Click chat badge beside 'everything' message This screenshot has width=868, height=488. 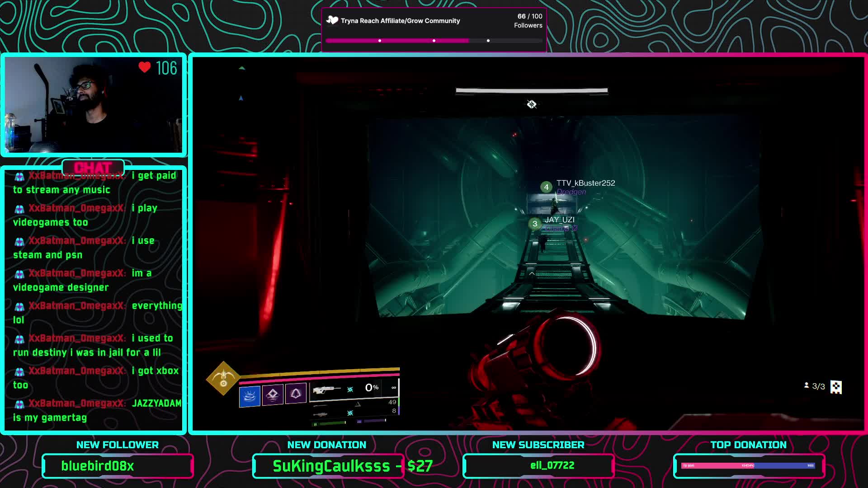pos(19,306)
